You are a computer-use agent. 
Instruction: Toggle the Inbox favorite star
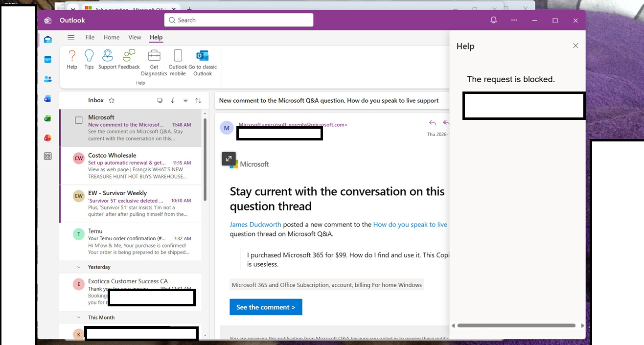point(112,100)
